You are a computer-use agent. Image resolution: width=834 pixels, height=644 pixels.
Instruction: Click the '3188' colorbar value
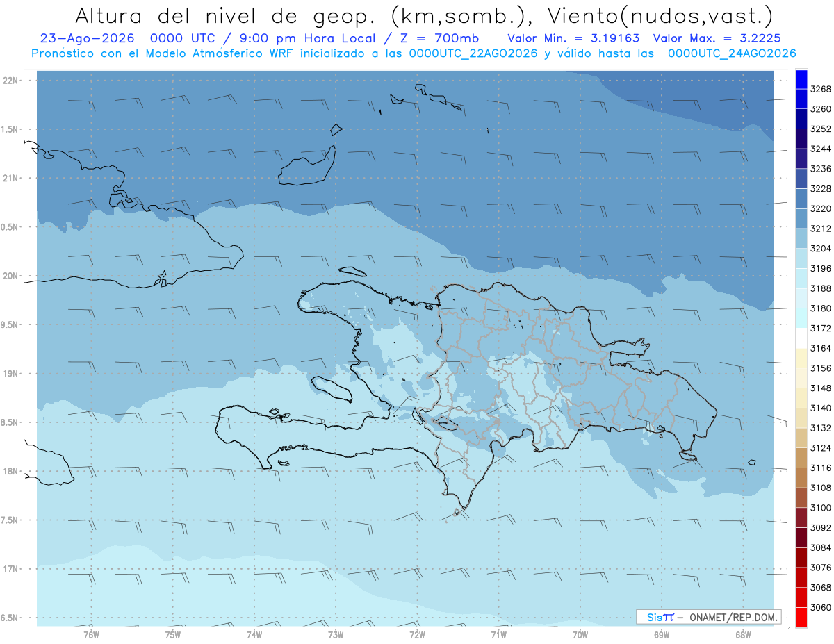(821, 288)
